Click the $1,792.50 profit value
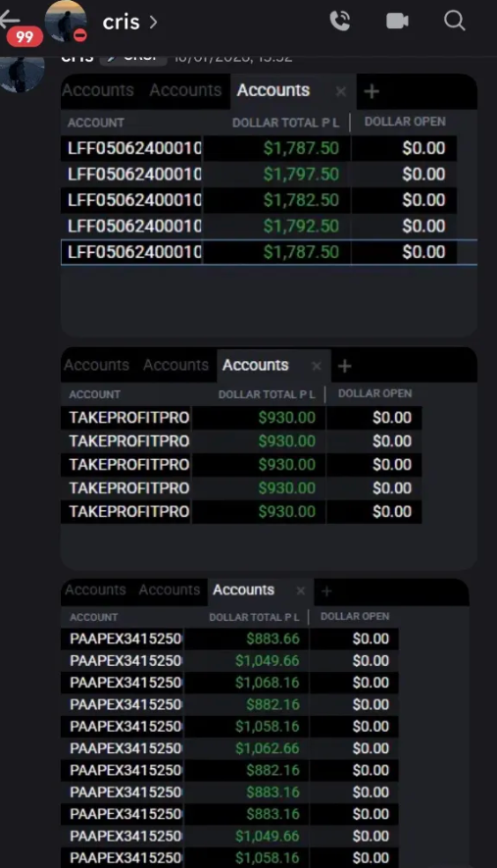This screenshot has height=868, width=497. coord(301,227)
